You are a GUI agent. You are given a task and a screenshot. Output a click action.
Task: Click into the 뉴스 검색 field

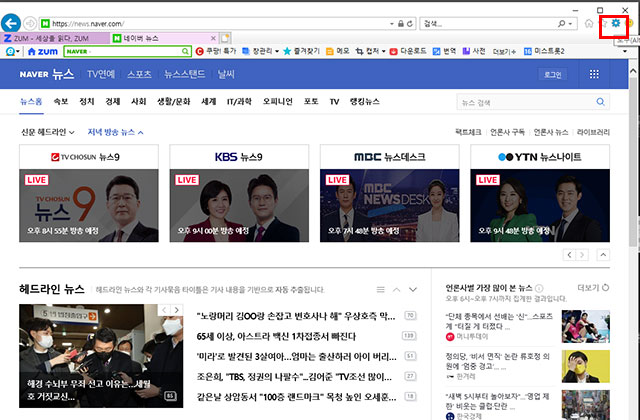[x=526, y=102]
